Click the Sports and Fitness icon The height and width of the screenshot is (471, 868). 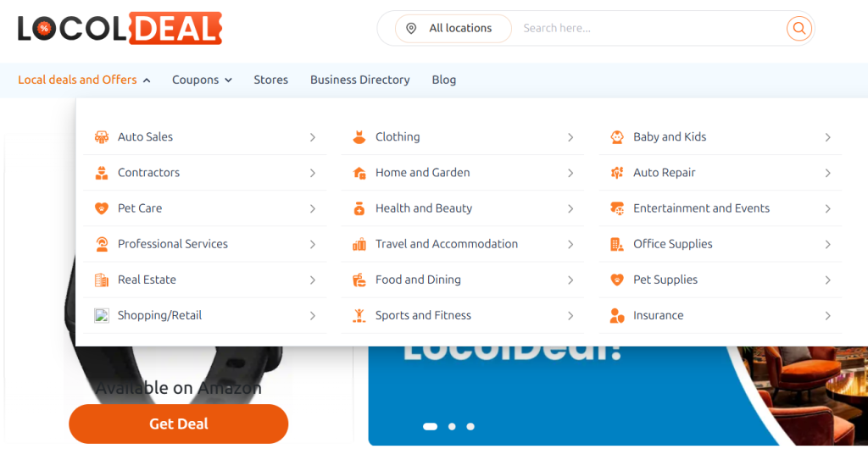click(359, 315)
